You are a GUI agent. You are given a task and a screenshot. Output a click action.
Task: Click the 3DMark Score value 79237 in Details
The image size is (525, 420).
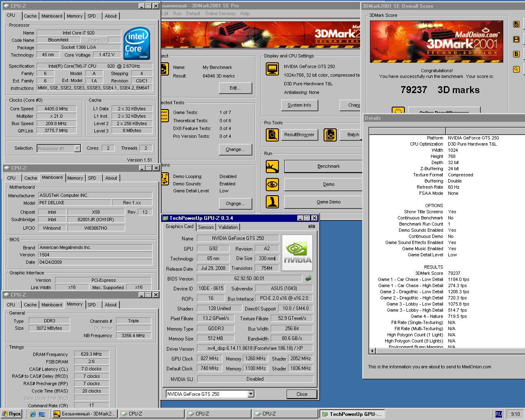pos(454,273)
